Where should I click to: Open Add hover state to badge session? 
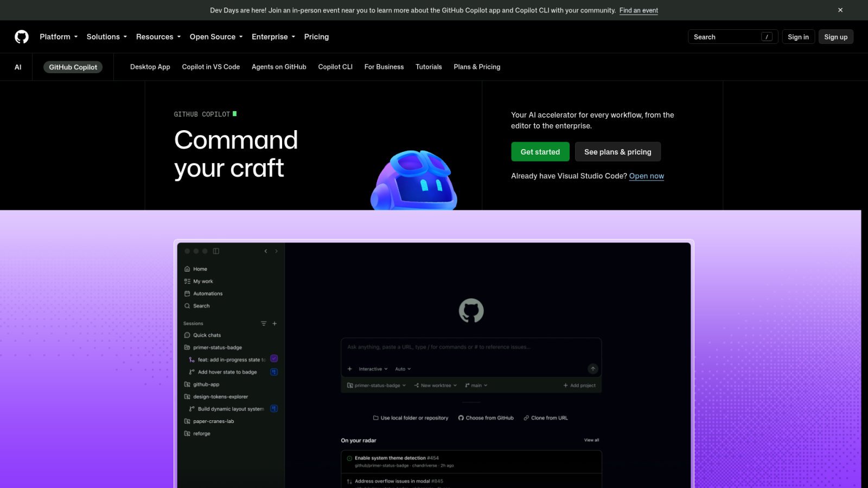223,372
